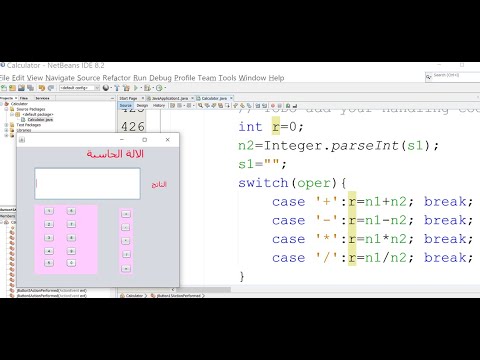
Task: Click the New Project toolbar icon
Action: tap(12, 88)
